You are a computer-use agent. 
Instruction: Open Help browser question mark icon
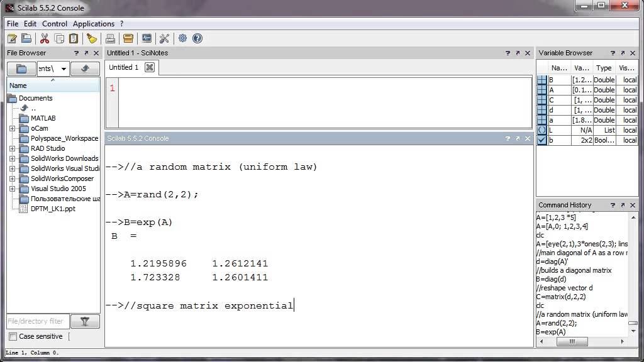197,38
